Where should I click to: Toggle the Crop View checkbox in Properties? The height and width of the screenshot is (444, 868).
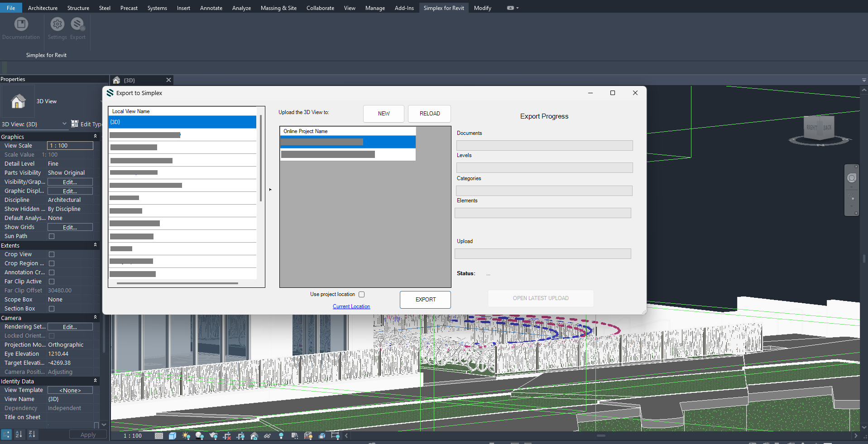pyautogui.click(x=52, y=254)
